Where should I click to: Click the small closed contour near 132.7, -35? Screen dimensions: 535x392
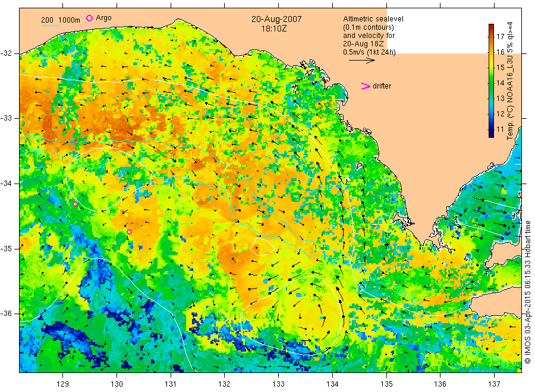coord(262,246)
